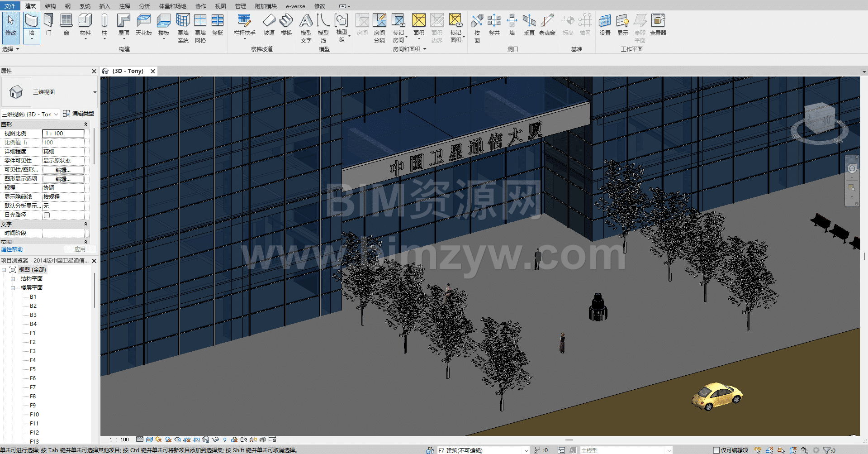
Task: Click the 视图比例 1 : 100 field
Action: (63, 134)
